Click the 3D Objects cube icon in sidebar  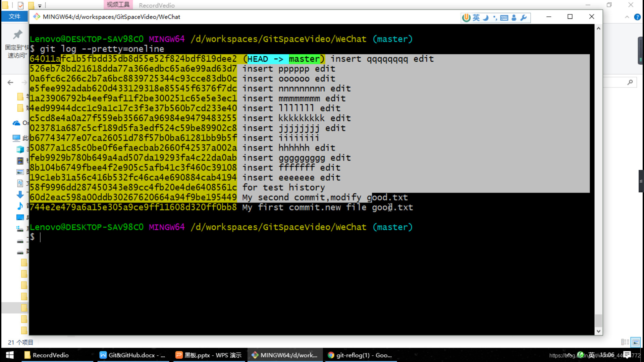pos(20,149)
